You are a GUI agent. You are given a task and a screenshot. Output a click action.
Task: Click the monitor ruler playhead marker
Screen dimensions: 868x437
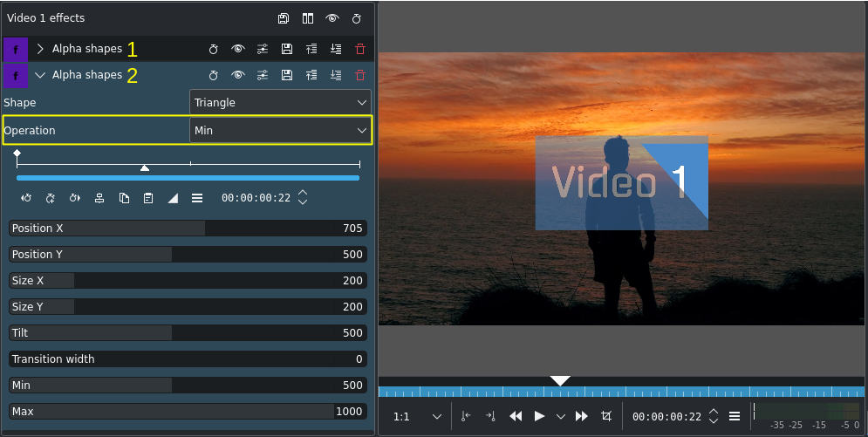tap(560, 381)
